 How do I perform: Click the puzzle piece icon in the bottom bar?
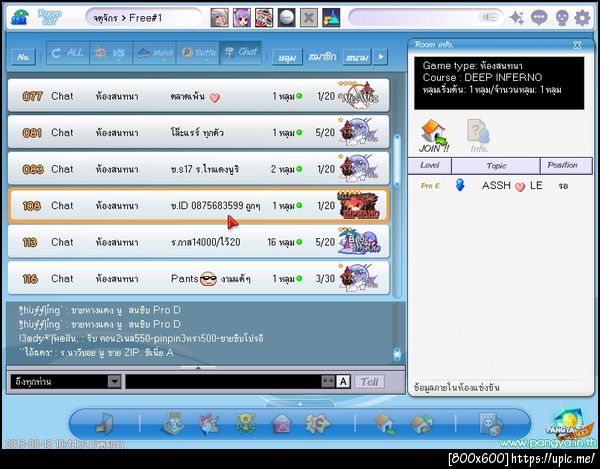coord(317,423)
